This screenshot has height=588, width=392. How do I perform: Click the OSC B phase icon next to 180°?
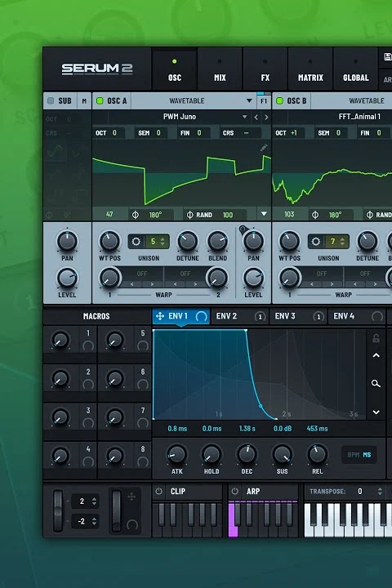click(x=315, y=215)
